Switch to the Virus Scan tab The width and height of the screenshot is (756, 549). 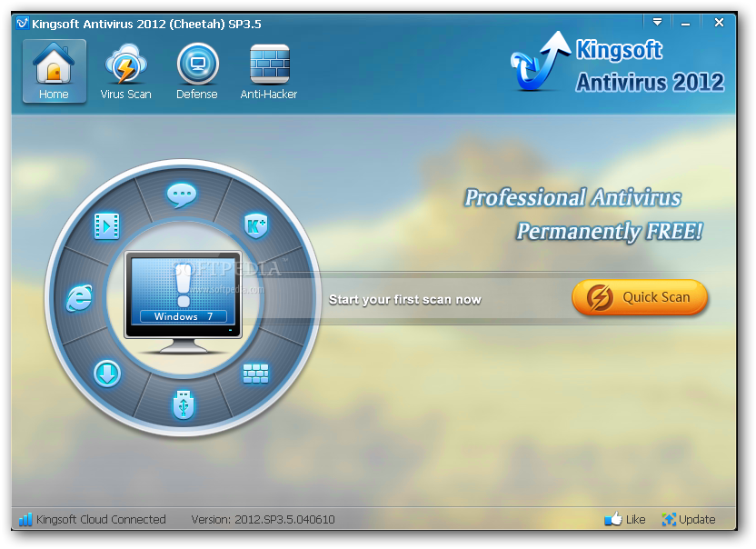(125, 72)
